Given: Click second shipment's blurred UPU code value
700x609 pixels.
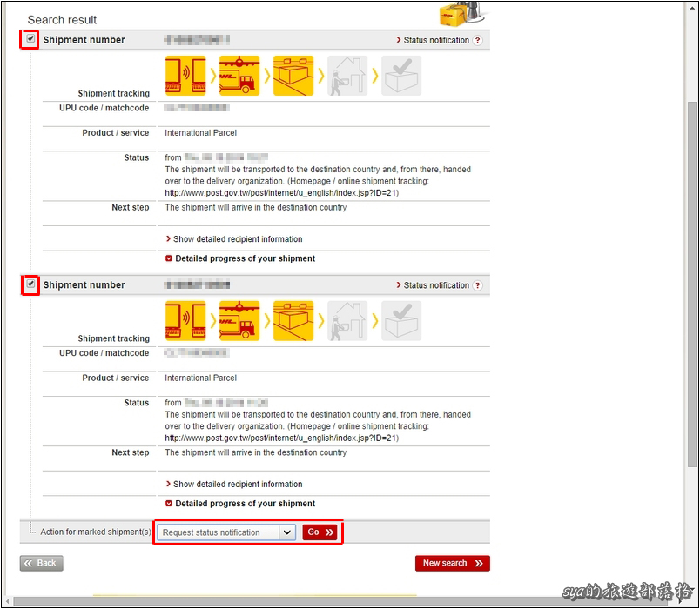Looking at the screenshot, I should coord(197,353).
